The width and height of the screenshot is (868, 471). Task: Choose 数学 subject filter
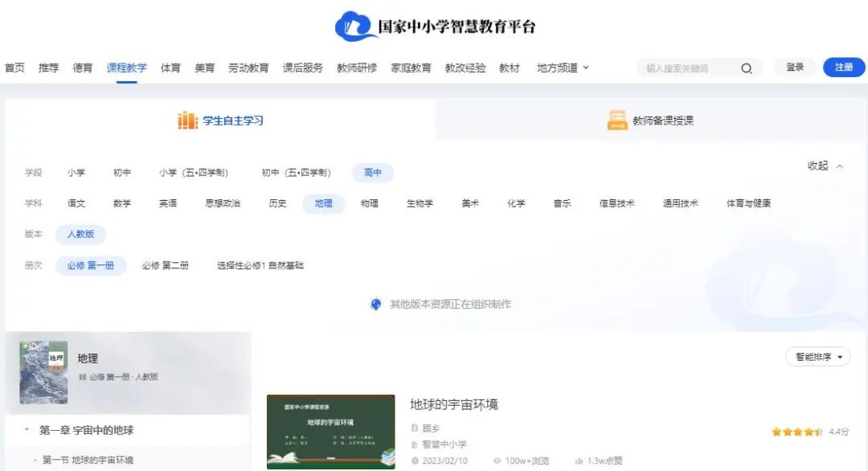point(122,203)
